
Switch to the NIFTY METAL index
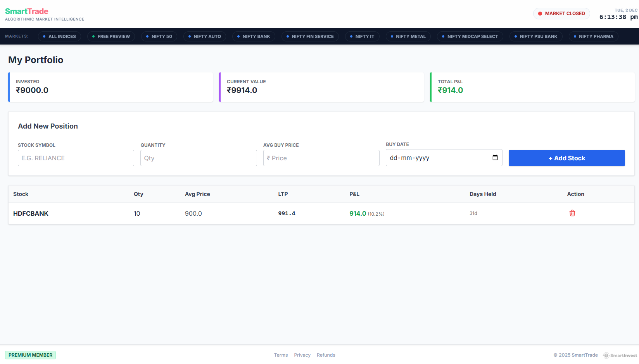(x=408, y=36)
